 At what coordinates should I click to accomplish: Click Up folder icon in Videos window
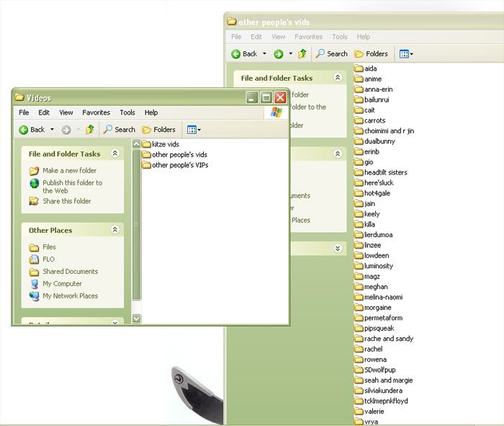click(90, 130)
